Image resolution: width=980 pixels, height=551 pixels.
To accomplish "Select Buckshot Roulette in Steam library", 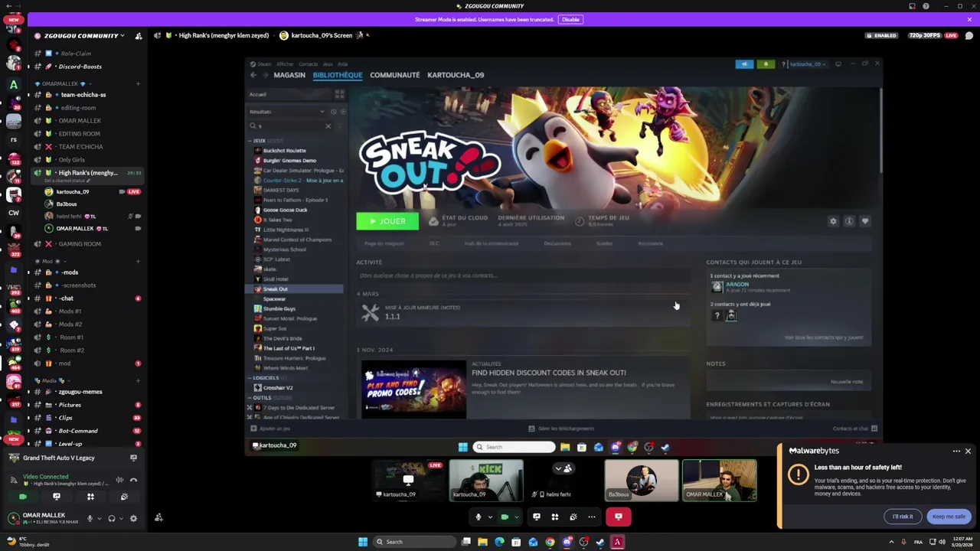I will [x=284, y=151].
